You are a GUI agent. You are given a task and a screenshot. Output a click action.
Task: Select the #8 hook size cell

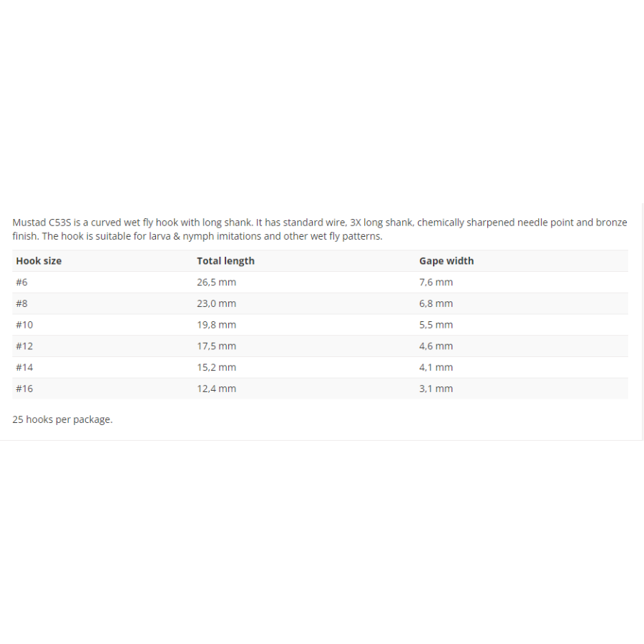[21, 303]
